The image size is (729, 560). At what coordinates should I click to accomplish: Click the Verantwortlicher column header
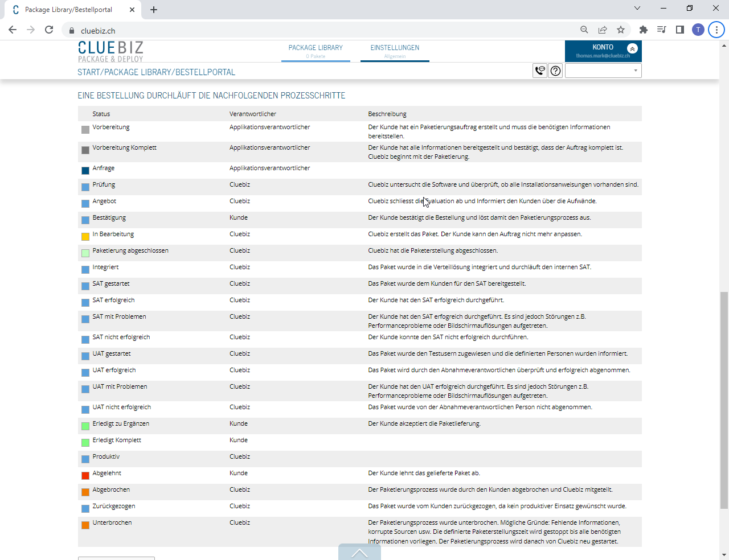(253, 114)
